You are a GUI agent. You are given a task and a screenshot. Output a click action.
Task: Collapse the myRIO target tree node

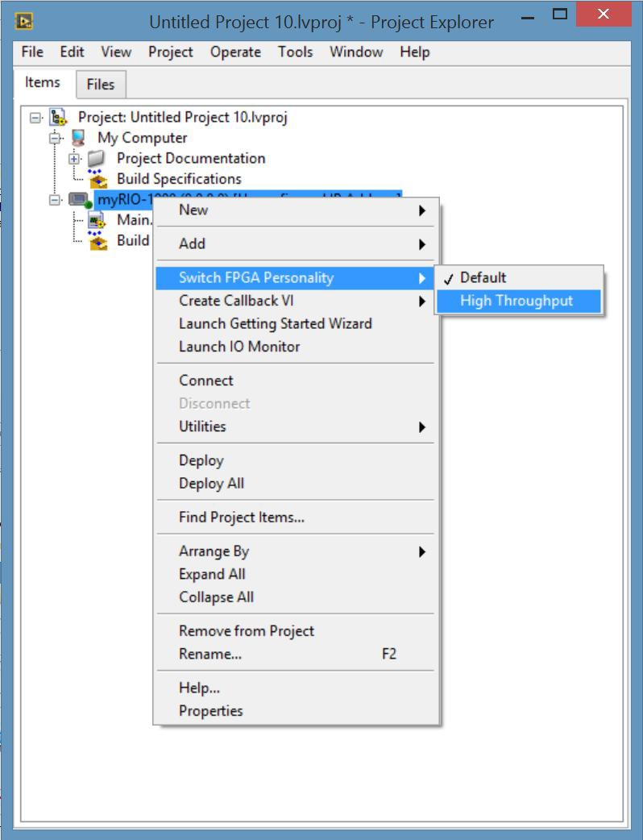click(x=55, y=200)
